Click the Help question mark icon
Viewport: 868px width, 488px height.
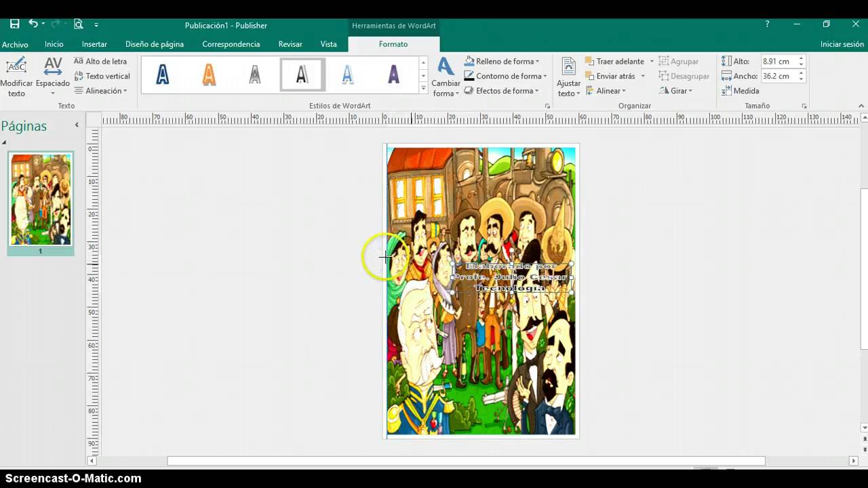pyautogui.click(x=767, y=24)
